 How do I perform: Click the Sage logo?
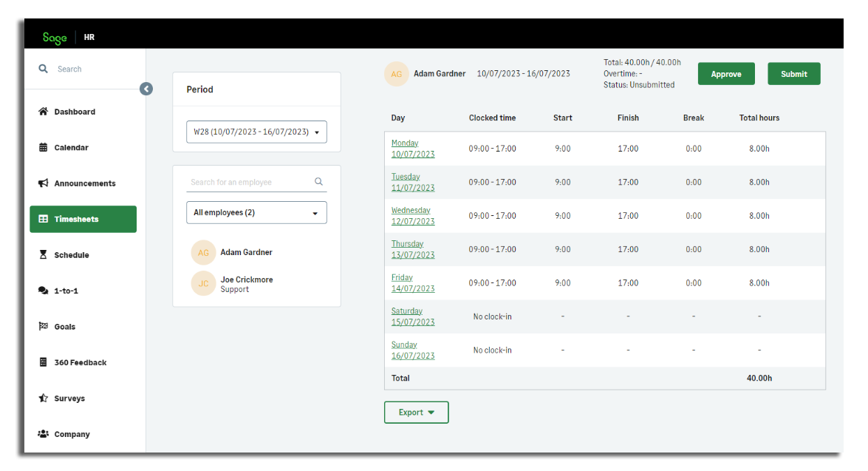(x=55, y=38)
